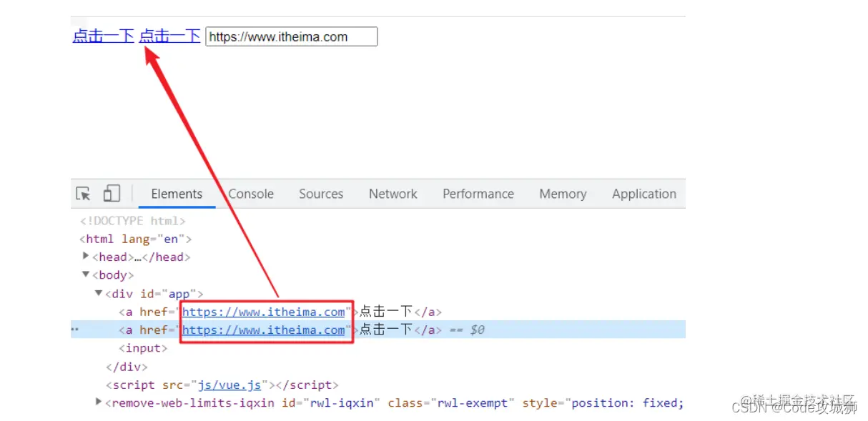This screenshot has height=421, width=868.
Task: Open the Network tab
Action: click(393, 194)
